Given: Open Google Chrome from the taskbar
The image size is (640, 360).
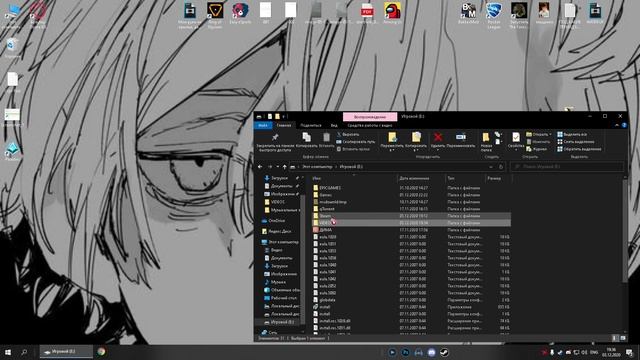Looking at the screenshot, I should click(101, 351).
